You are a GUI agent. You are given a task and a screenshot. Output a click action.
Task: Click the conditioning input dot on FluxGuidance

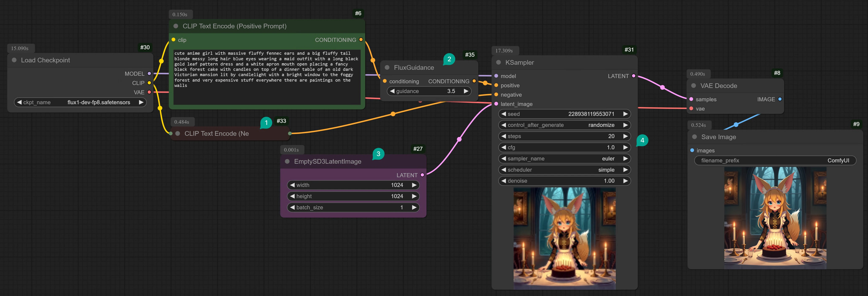(x=385, y=81)
